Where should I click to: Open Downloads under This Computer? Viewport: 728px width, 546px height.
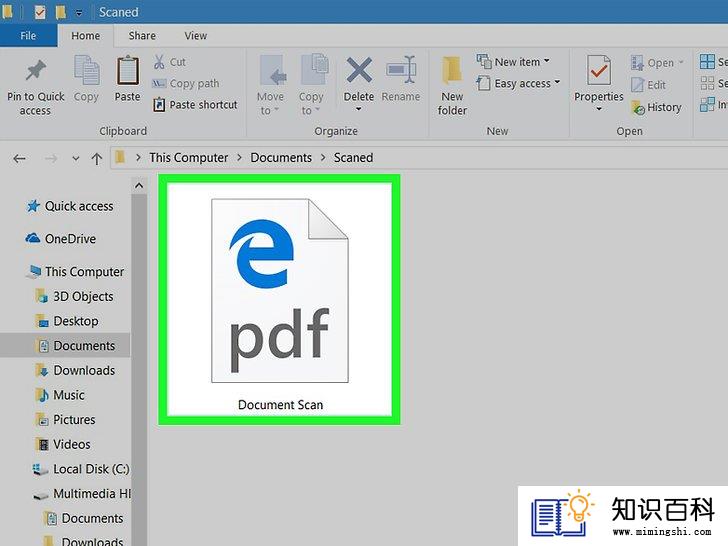75,370
